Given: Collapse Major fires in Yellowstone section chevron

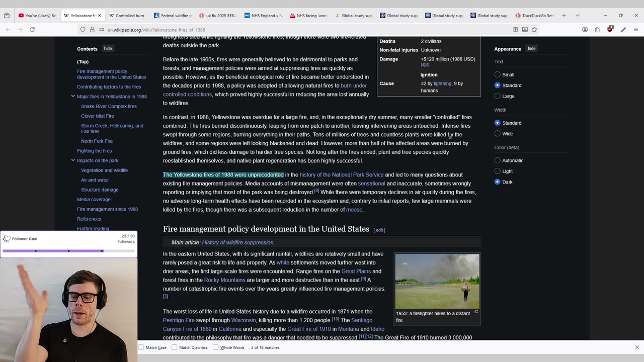Looking at the screenshot, I should click(73, 96).
